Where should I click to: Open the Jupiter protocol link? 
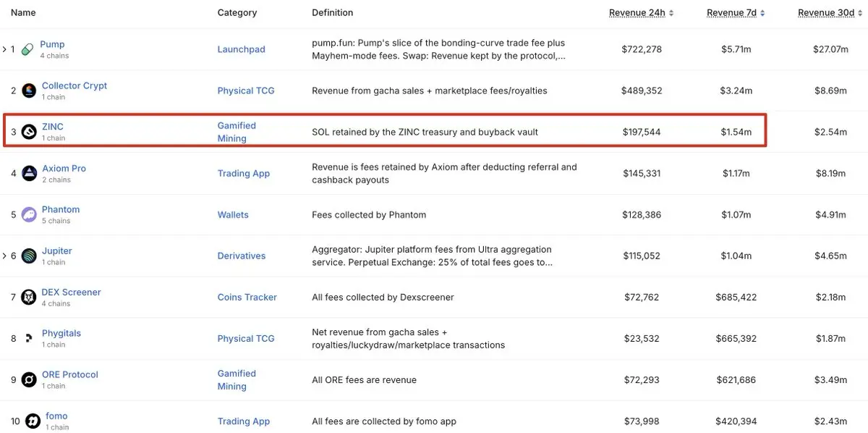coord(57,251)
